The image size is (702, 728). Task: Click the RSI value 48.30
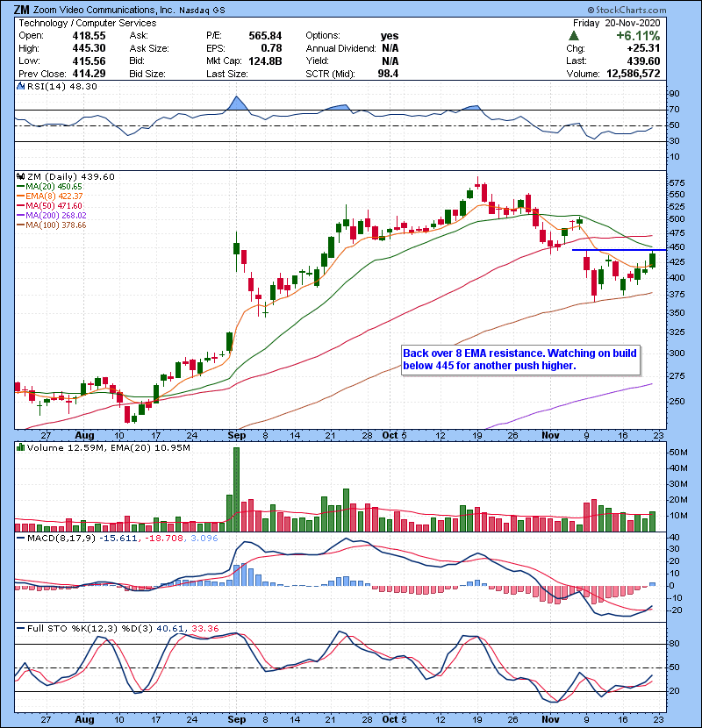(82, 86)
